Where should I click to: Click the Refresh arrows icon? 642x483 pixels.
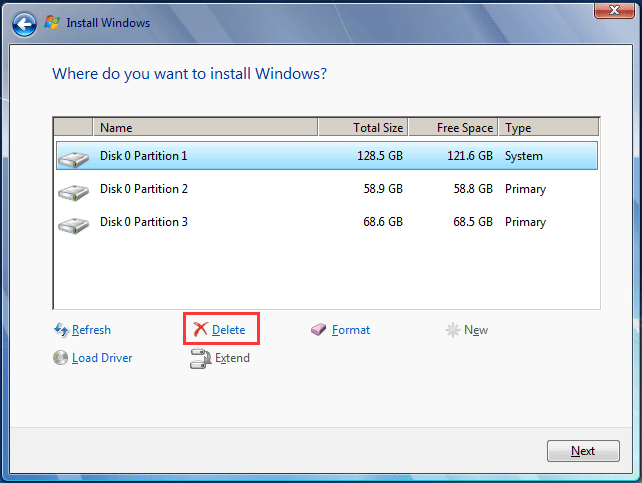click(x=61, y=330)
